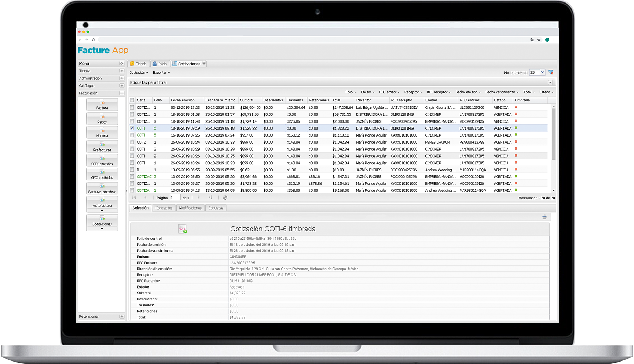Open the Pagos module
This screenshot has height=364, width=634.
[x=102, y=119]
